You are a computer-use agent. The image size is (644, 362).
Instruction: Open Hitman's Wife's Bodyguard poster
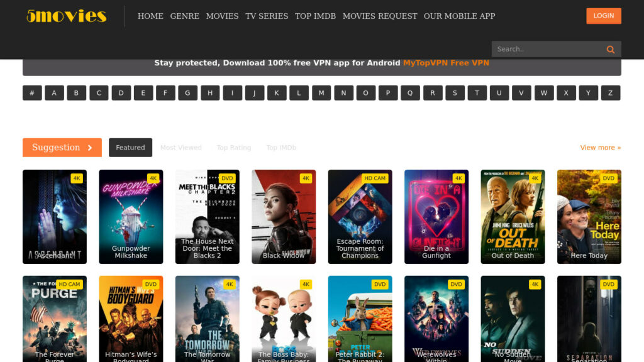point(131,319)
